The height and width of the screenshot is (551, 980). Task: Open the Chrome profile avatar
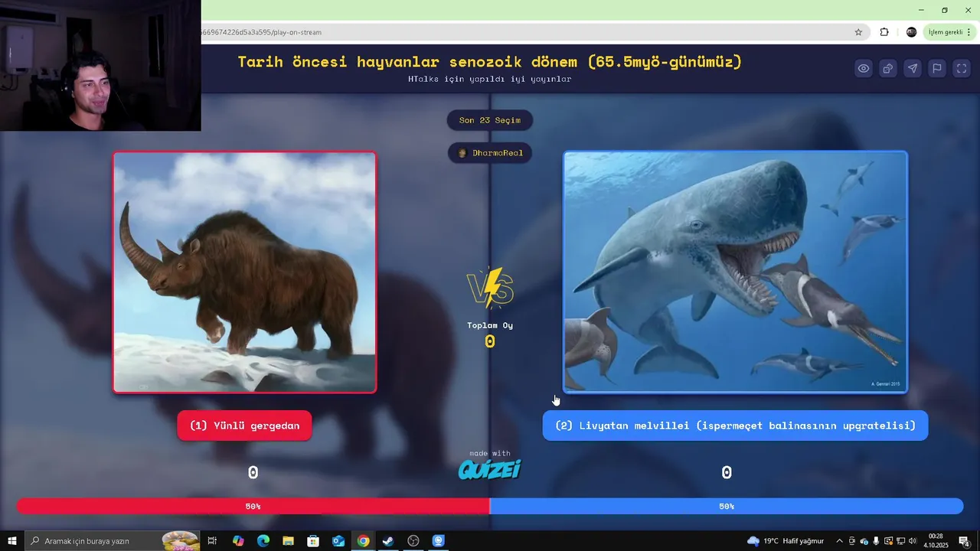[911, 32]
